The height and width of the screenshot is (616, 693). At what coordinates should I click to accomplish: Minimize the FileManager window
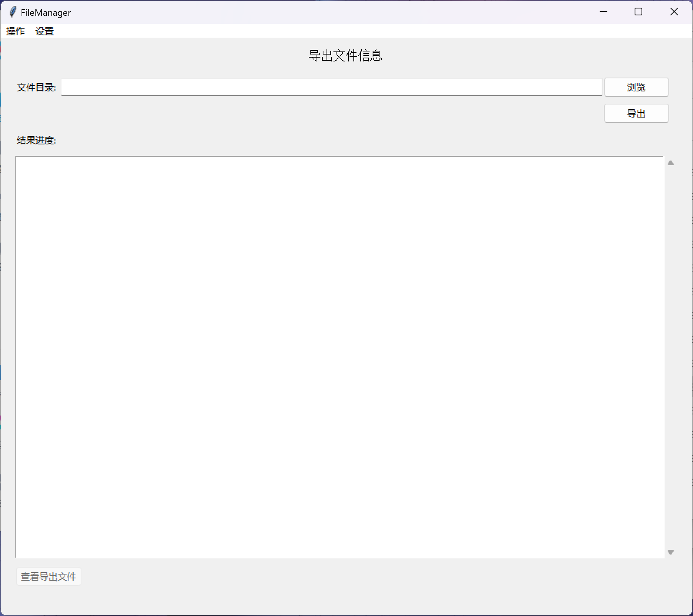[603, 12]
